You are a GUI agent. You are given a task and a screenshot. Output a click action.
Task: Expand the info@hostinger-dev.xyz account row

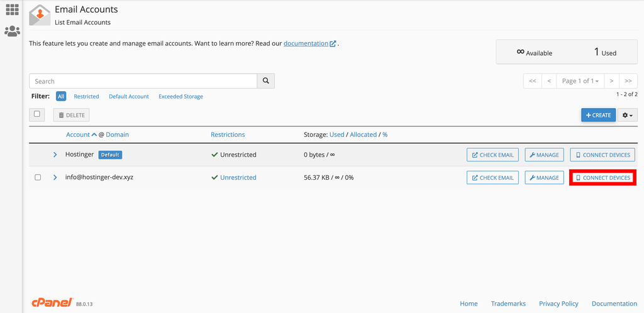(55, 178)
